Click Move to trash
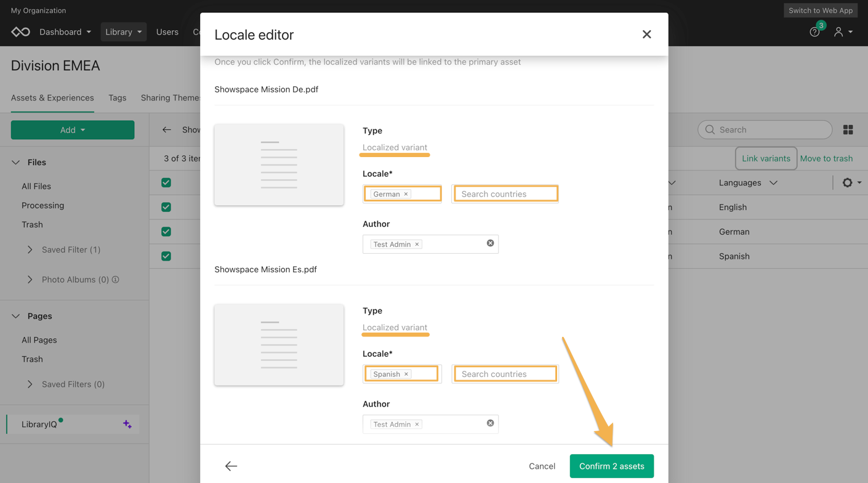The width and height of the screenshot is (868, 483). pos(826,158)
